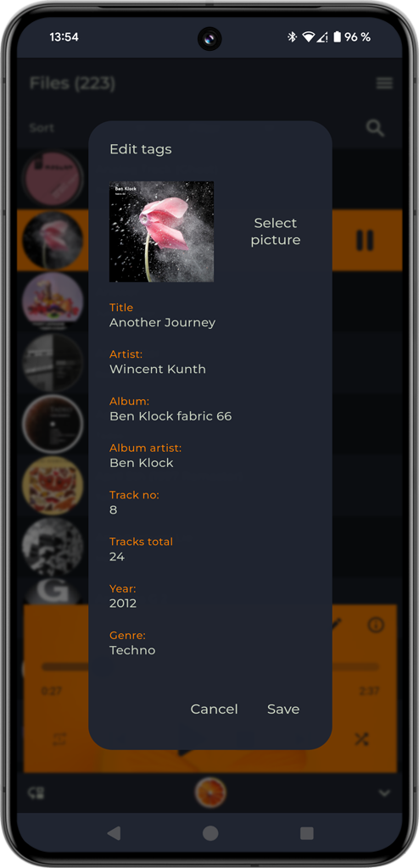Toggle the shuffle icon
This screenshot has height=868, width=419.
361,739
